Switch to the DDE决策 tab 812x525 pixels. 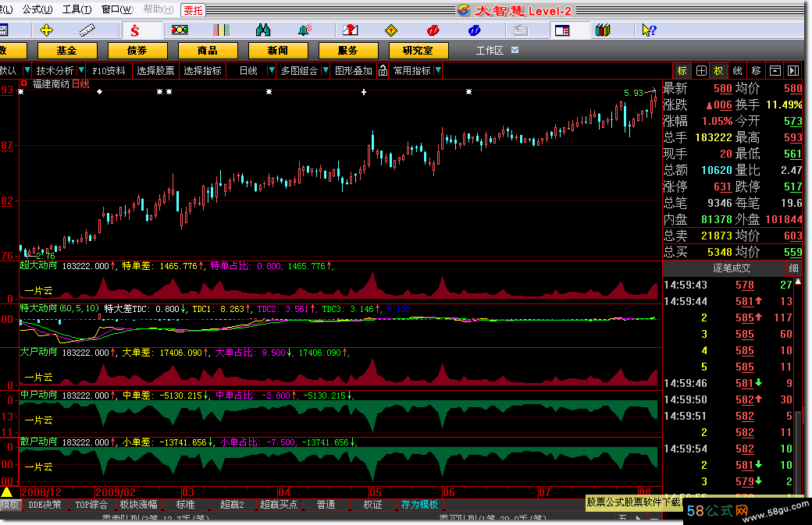pos(45,504)
